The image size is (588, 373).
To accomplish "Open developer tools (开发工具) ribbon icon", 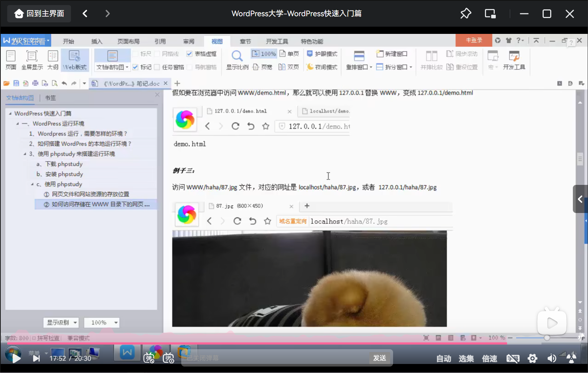I will (514, 60).
